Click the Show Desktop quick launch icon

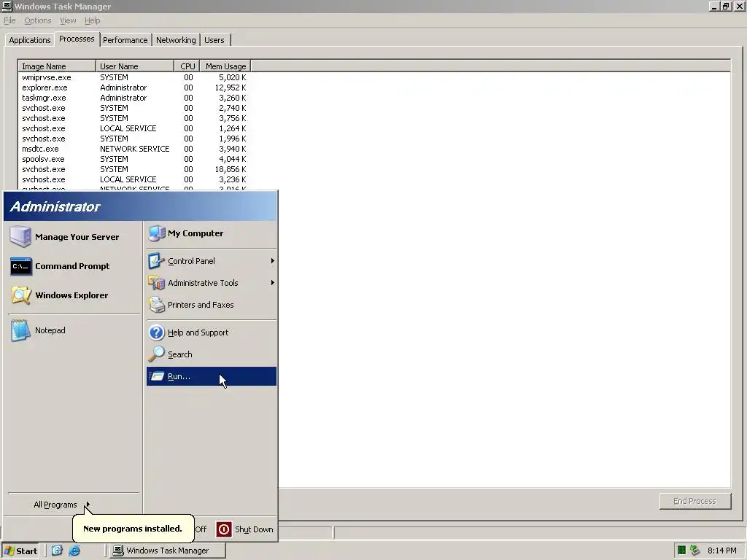(x=57, y=551)
